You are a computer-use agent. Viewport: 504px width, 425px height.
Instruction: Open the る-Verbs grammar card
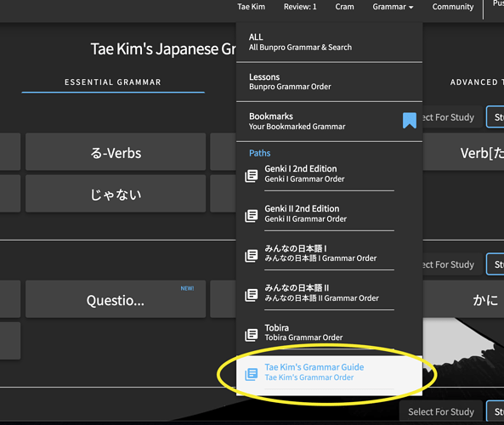click(116, 152)
